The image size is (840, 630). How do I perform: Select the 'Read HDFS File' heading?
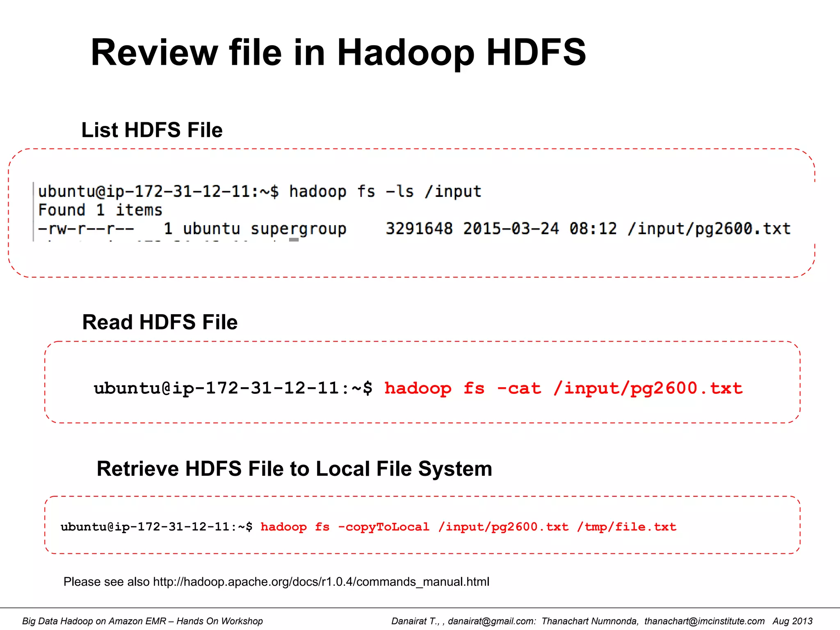[x=160, y=322]
